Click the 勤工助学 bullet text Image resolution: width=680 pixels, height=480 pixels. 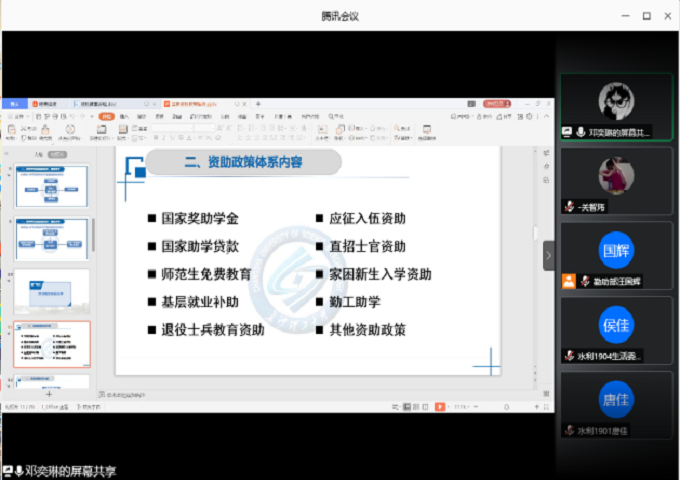pyautogui.click(x=355, y=301)
